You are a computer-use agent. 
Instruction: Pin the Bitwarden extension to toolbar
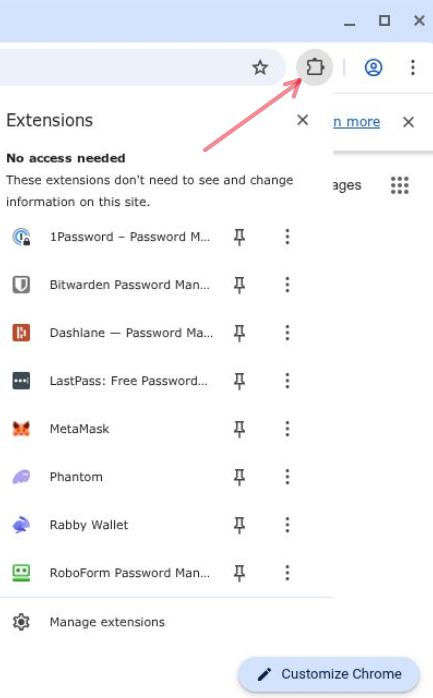click(239, 285)
